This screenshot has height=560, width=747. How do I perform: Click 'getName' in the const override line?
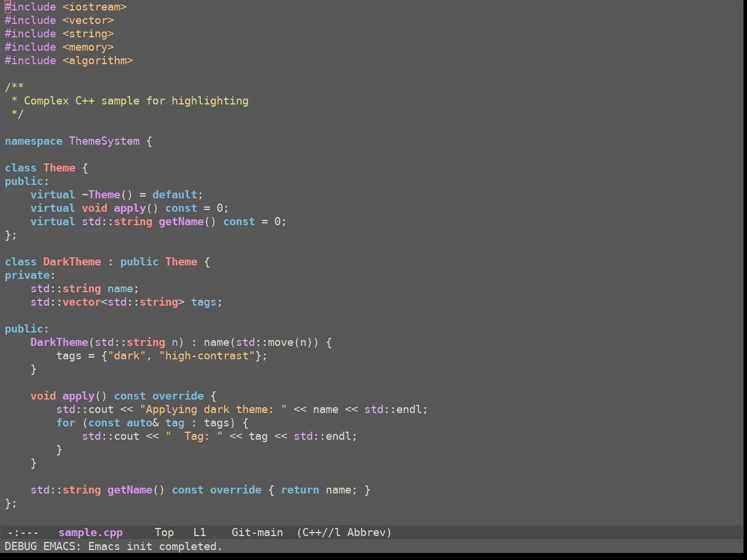(130, 490)
